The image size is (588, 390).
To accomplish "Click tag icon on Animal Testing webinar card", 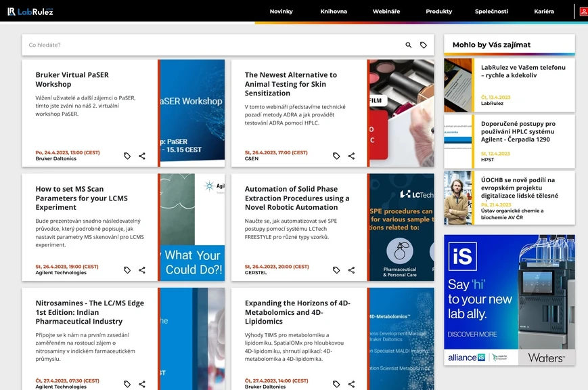I will (336, 156).
